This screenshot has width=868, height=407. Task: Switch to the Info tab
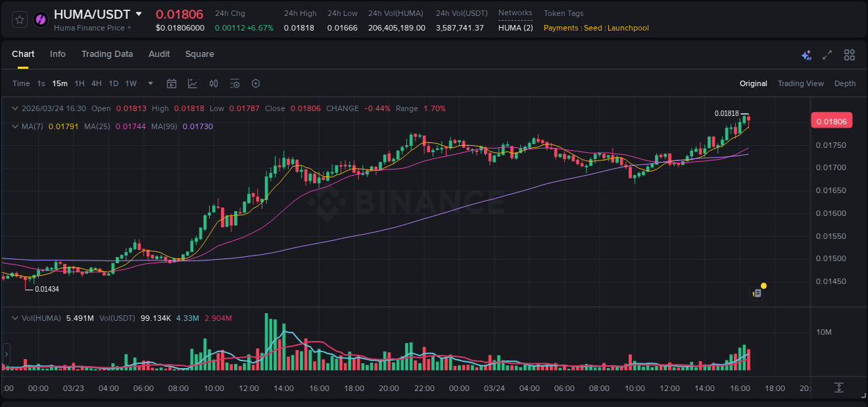coord(58,54)
